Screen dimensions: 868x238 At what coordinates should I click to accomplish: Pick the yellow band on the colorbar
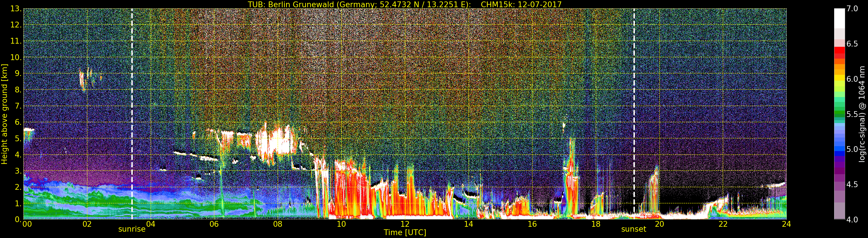[839, 78]
